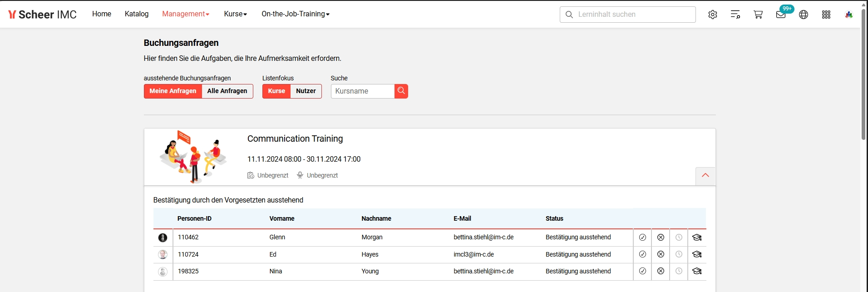The width and height of the screenshot is (868, 292).
Task: Click email imcl3@im-c.de
Action: tap(473, 255)
